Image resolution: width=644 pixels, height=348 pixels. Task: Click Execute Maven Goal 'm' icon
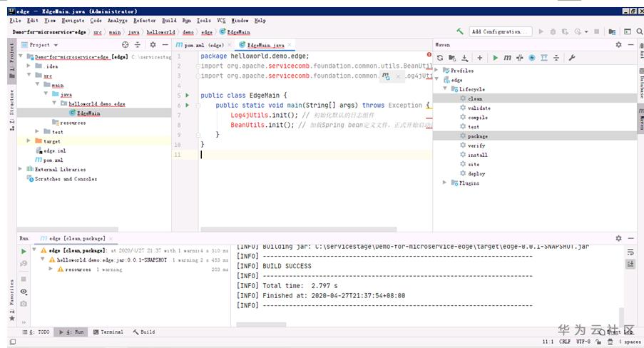pos(507,58)
